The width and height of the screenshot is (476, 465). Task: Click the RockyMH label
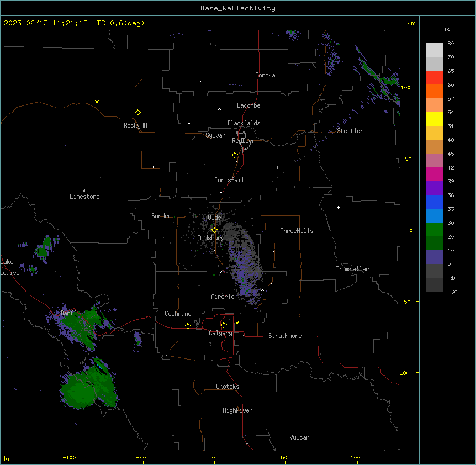(x=135, y=125)
